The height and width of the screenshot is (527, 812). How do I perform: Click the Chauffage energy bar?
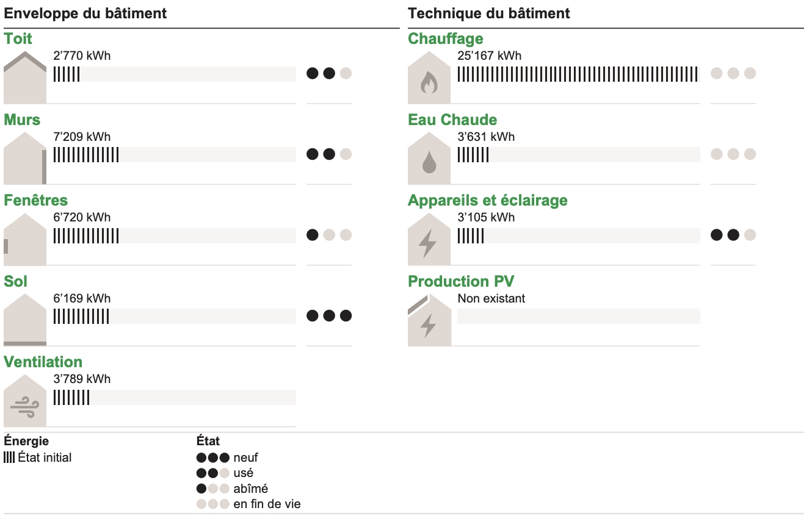[578, 74]
